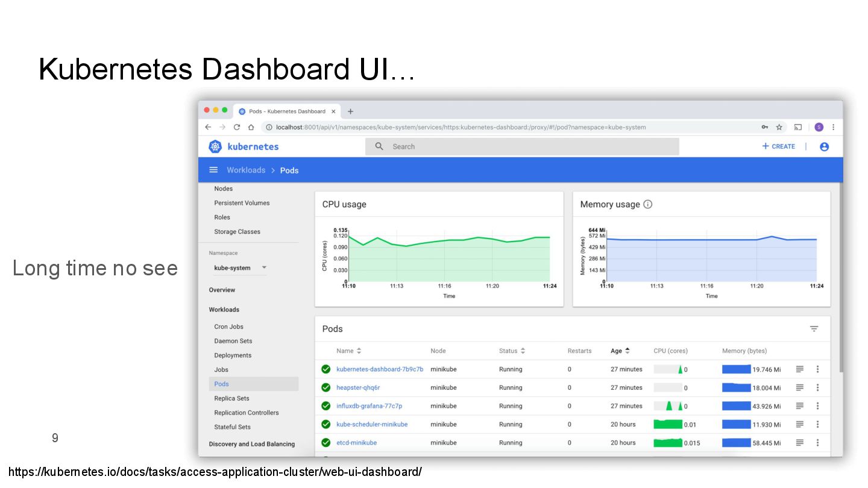Viewport: 868px width, 488px height.
Task: Reload the page with the refresh icon
Action: [x=237, y=127]
